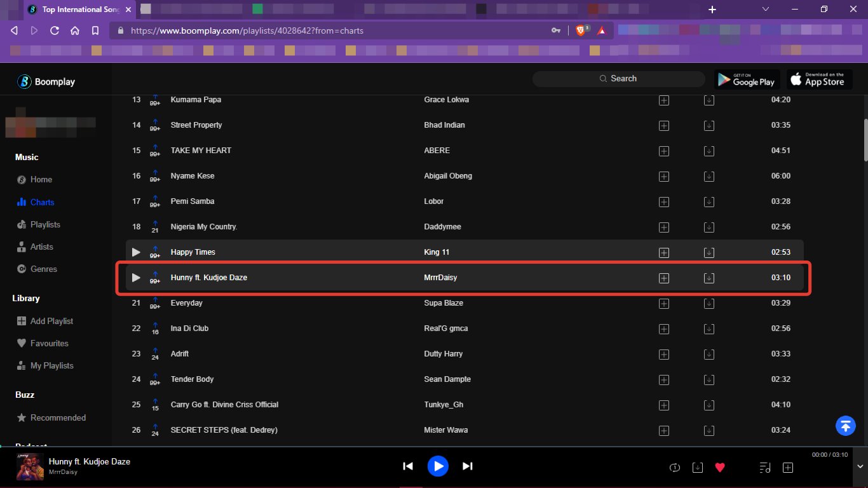The height and width of the screenshot is (488, 868).
Task: Toggle repeat-one mode in player bar
Action: tap(675, 468)
